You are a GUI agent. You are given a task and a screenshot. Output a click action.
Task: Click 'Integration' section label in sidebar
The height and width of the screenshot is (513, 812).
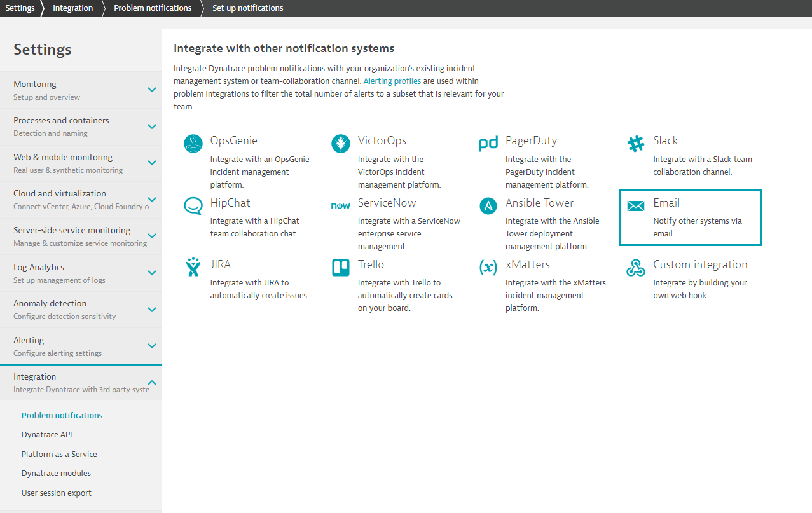(35, 376)
